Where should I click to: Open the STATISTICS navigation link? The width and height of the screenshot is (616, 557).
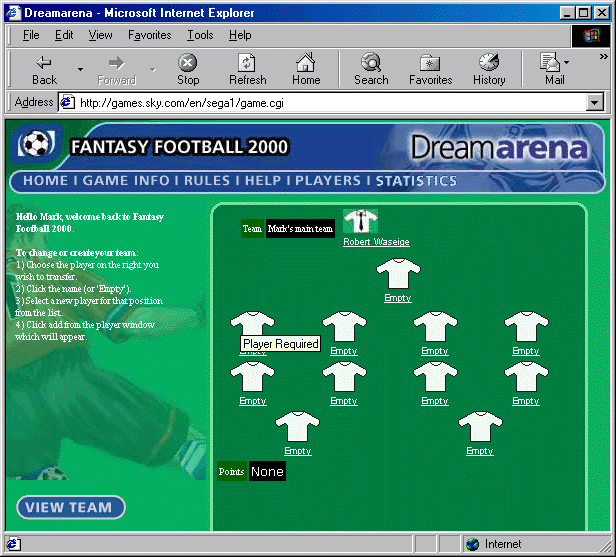pos(416,181)
